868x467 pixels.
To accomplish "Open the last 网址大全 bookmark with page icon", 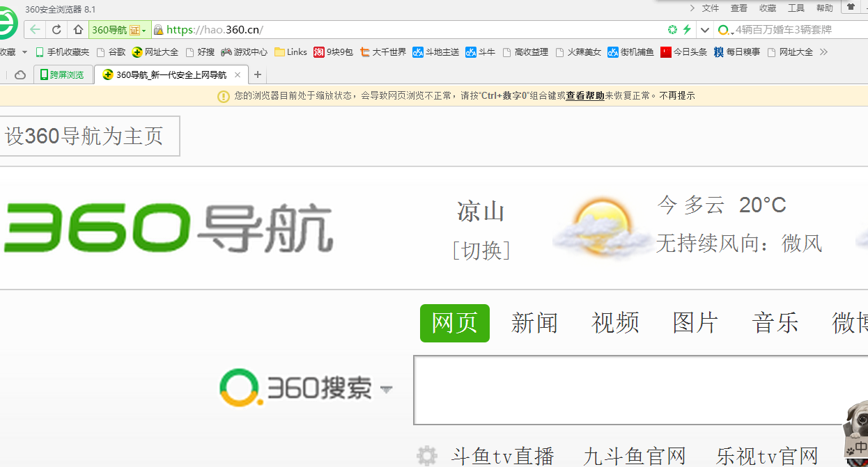I will tap(790, 52).
